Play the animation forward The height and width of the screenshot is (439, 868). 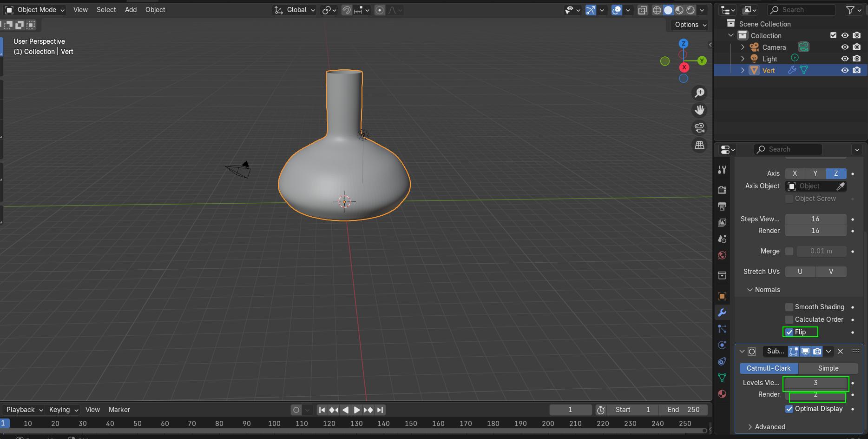[x=357, y=410]
